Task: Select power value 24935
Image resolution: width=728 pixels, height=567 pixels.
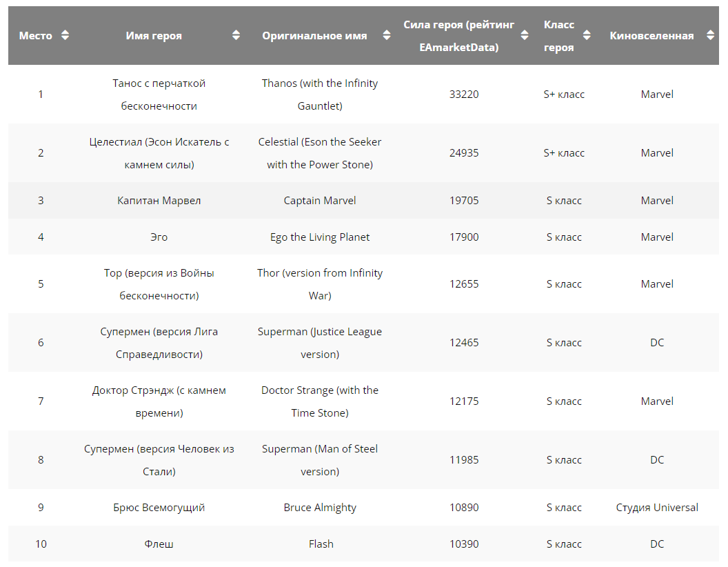Action: [464, 152]
